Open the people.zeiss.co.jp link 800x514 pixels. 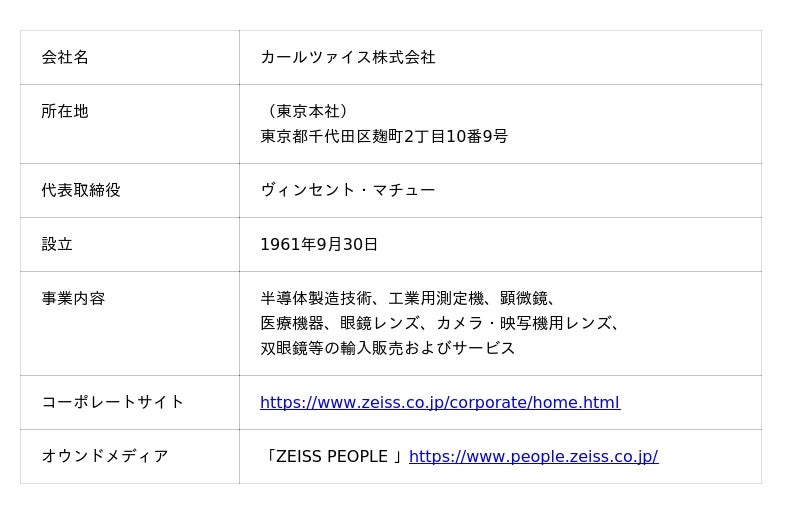(x=533, y=457)
